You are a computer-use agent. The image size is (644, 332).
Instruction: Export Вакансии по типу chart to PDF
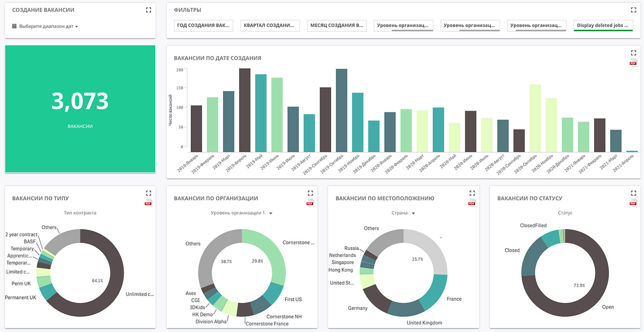pyautogui.click(x=148, y=203)
